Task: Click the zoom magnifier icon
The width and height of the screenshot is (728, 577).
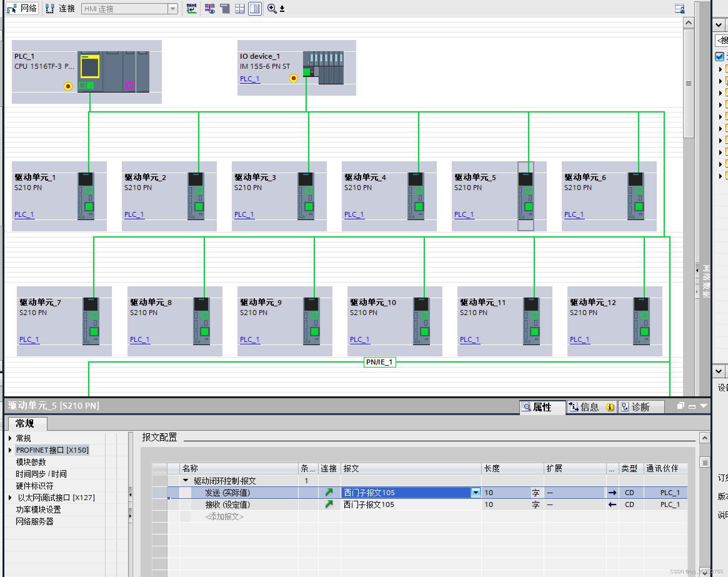Action: click(x=272, y=8)
